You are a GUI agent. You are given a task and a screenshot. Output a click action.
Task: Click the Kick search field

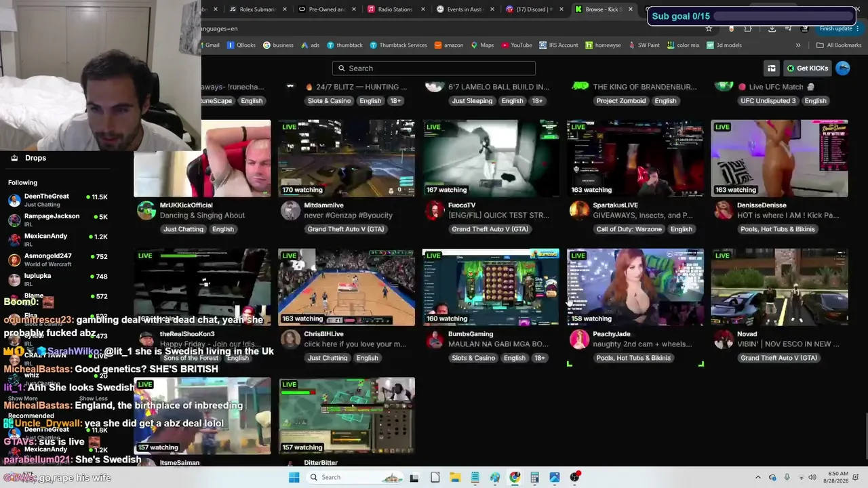click(x=434, y=68)
